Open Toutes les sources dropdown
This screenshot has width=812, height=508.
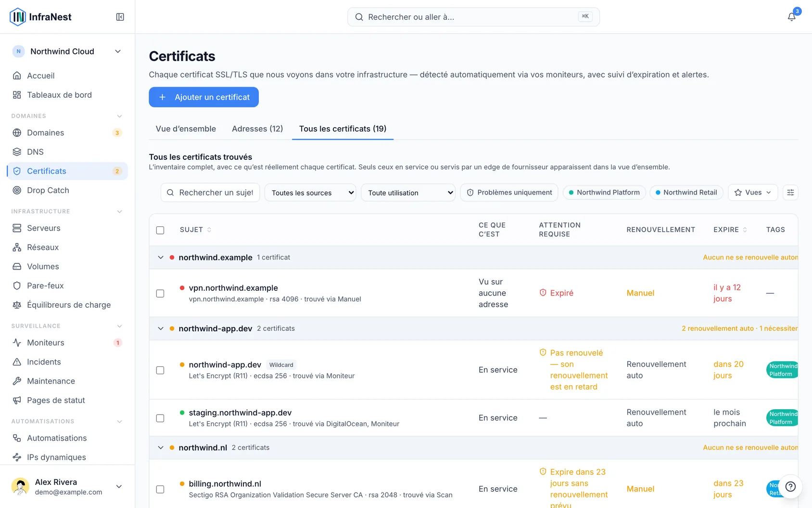pos(310,193)
